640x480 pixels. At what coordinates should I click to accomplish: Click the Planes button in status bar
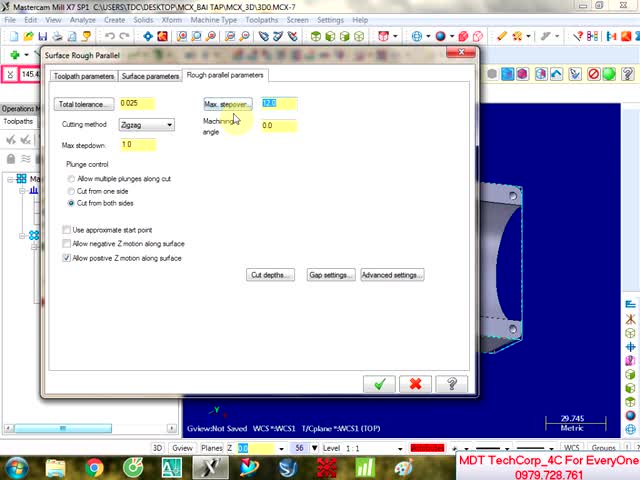pyautogui.click(x=211, y=448)
